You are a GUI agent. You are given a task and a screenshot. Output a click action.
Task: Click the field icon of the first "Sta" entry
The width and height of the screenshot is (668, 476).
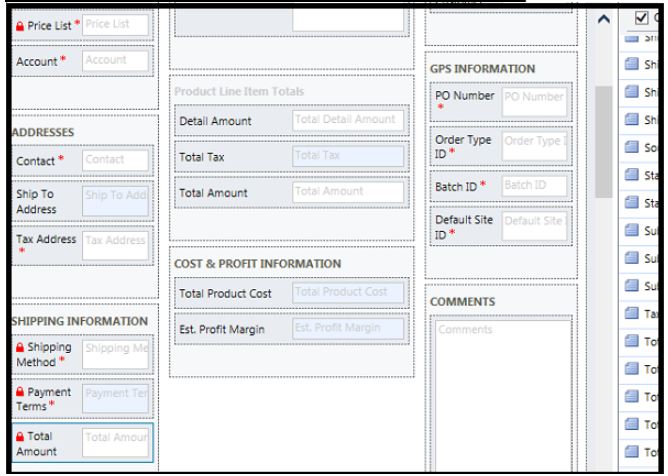point(632,177)
